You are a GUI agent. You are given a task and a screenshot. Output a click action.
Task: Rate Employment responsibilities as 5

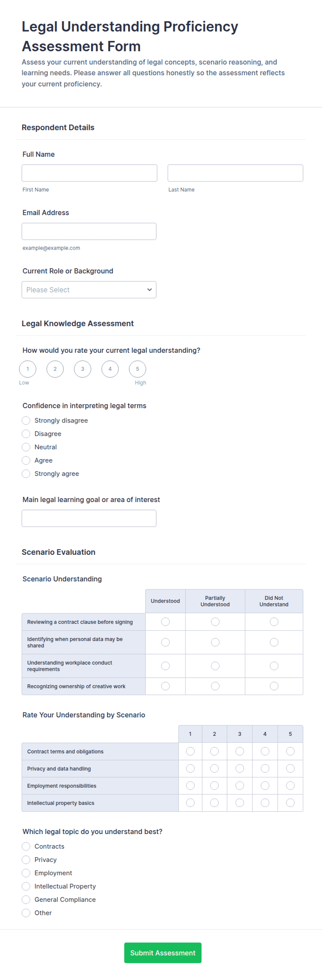290,786
